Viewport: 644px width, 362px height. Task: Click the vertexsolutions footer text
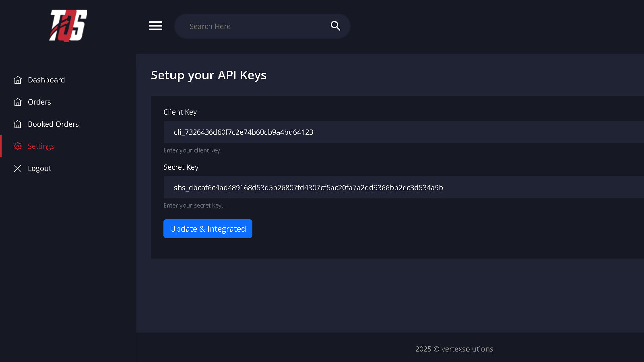[x=467, y=349]
